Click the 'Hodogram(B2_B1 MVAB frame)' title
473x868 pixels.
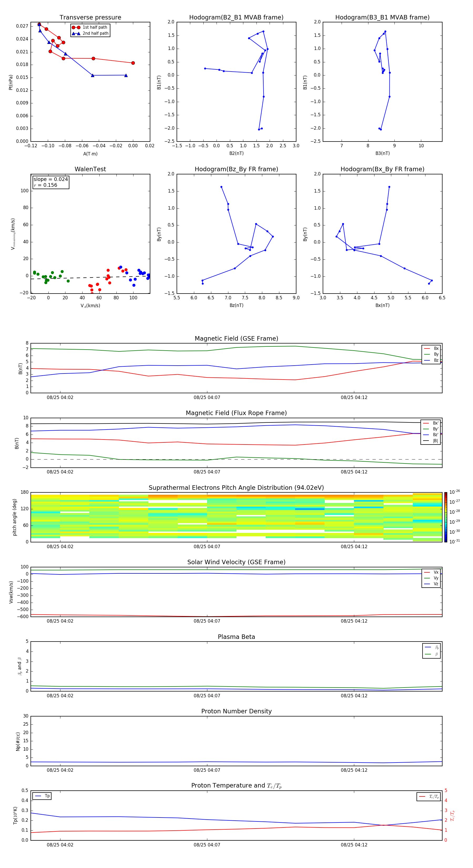coord(236,18)
